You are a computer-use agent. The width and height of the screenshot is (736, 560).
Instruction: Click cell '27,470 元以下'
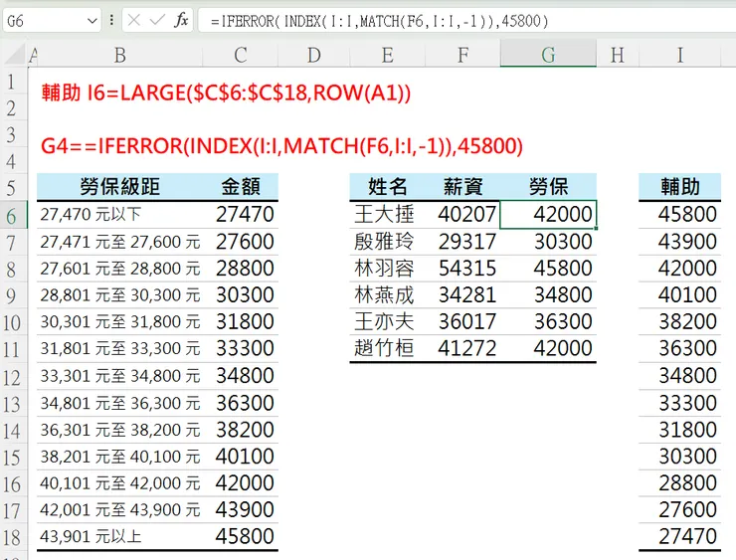pyautogui.click(x=119, y=215)
